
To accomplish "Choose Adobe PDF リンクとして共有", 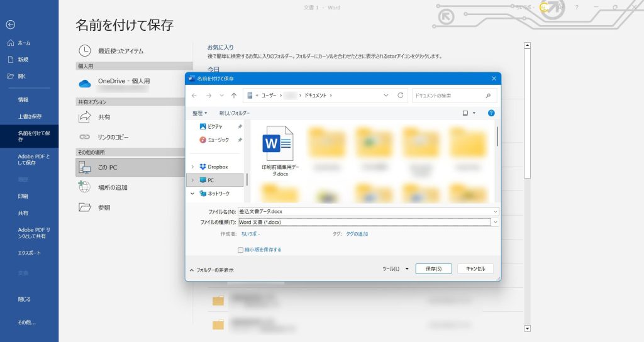I will (x=34, y=233).
